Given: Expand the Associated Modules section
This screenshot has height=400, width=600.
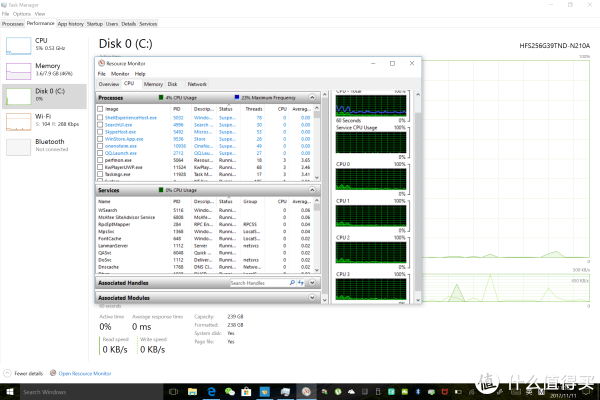Looking at the screenshot, I should [x=312, y=297].
